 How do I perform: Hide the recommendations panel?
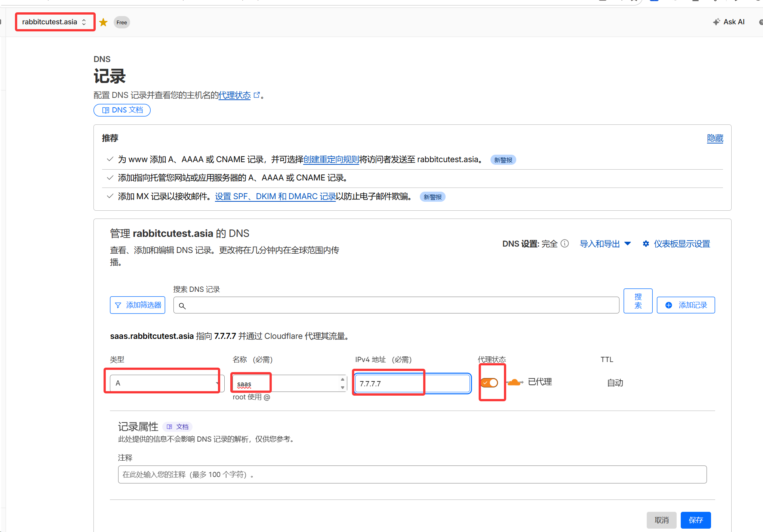[x=715, y=138]
